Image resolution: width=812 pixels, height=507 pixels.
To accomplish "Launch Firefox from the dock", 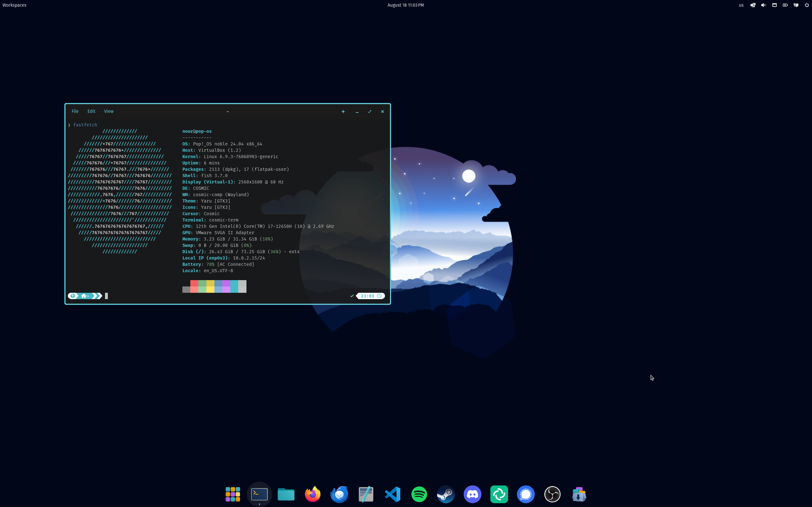I will tap(312, 494).
